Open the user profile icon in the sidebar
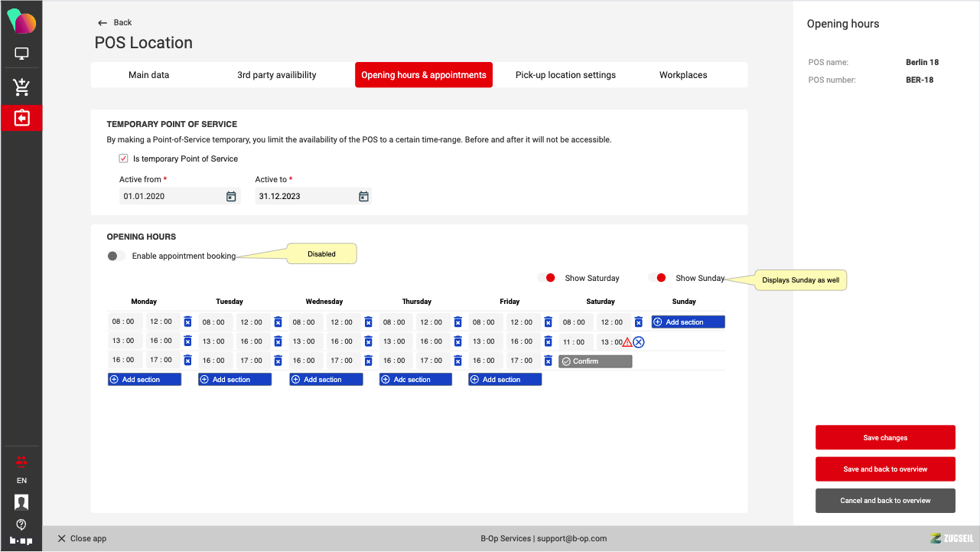 tap(21, 502)
